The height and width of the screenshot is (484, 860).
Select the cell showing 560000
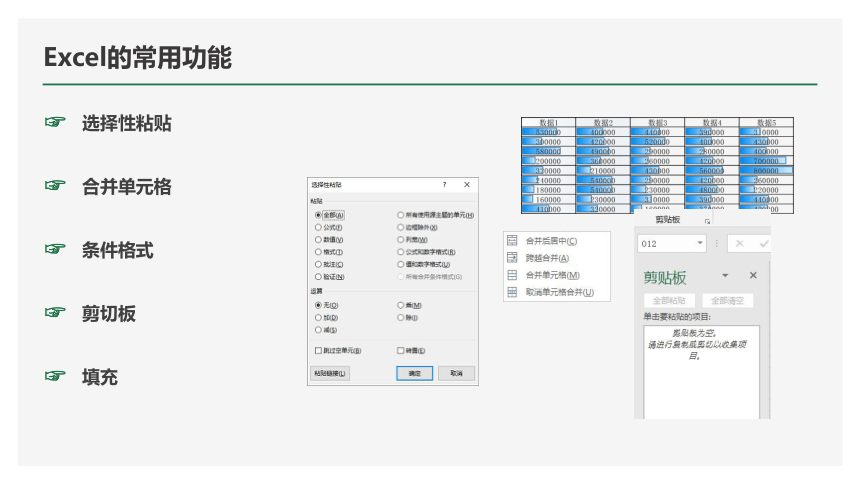(712, 171)
